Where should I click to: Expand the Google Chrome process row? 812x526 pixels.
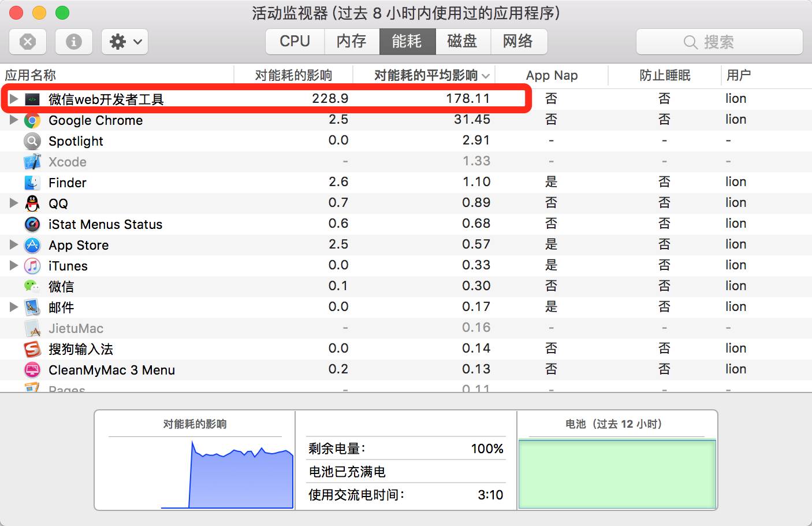click(14, 120)
